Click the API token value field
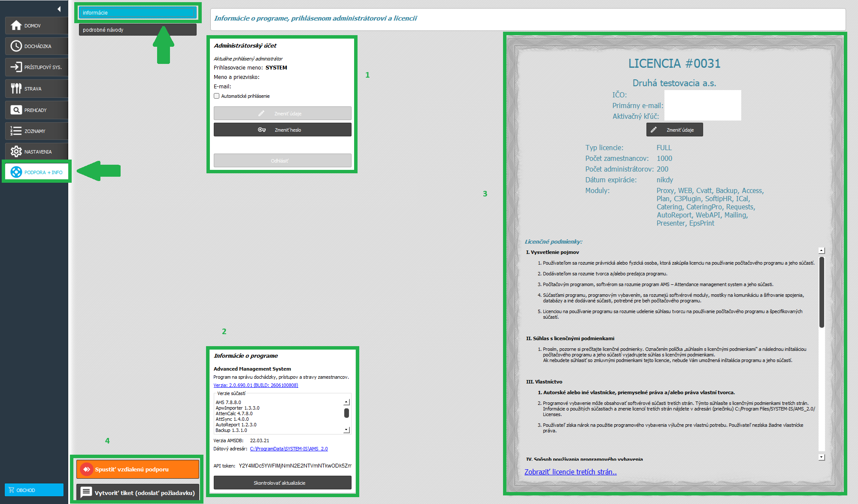858x504 pixels. coord(295,466)
